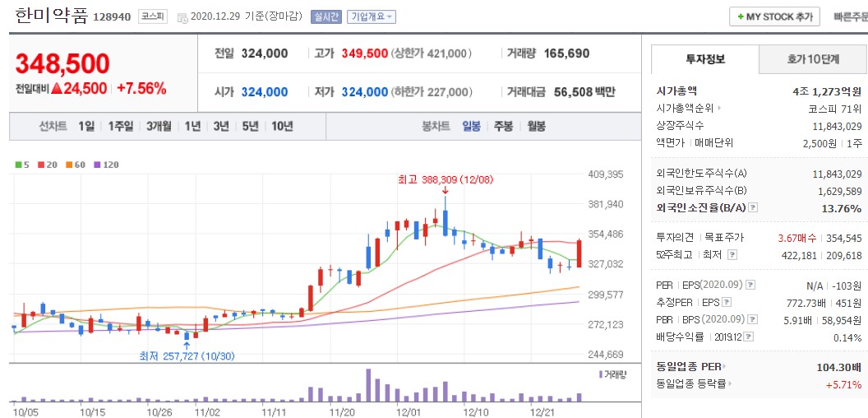
Task: Open help icon beside PER EPS(2020.09)
Action: [750, 285]
